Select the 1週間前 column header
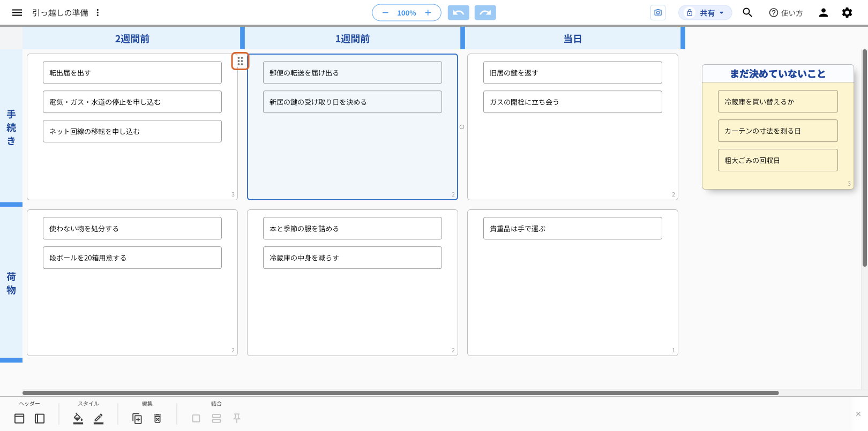The height and width of the screenshot is (431, 868). (x=352, y=39)
